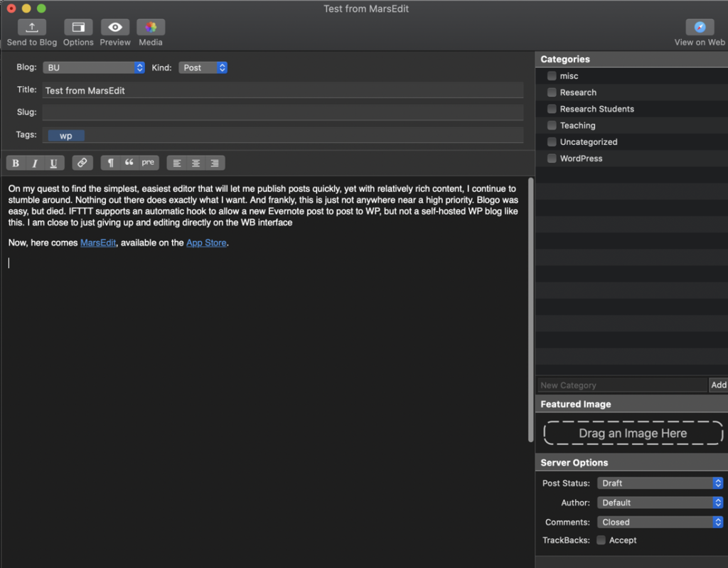728x568 pixels.
Task: Check the WordPress category
Action: coord(552,159)
